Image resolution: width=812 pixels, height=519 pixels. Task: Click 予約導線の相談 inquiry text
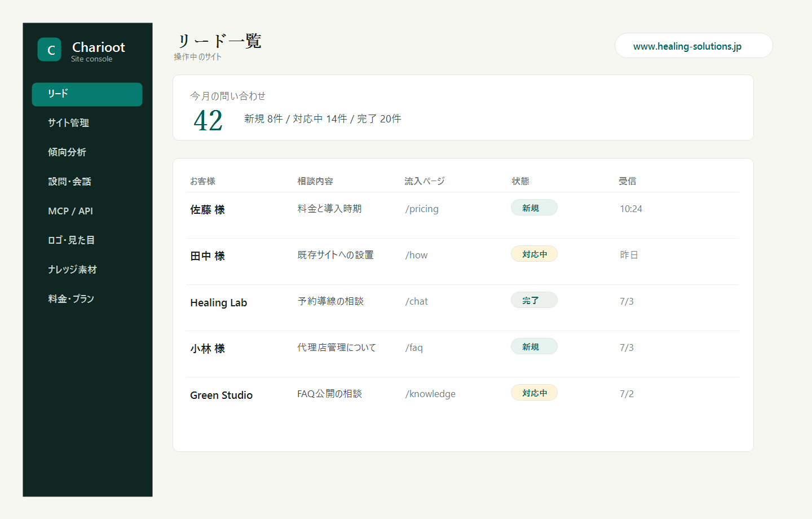coord(330,301)
